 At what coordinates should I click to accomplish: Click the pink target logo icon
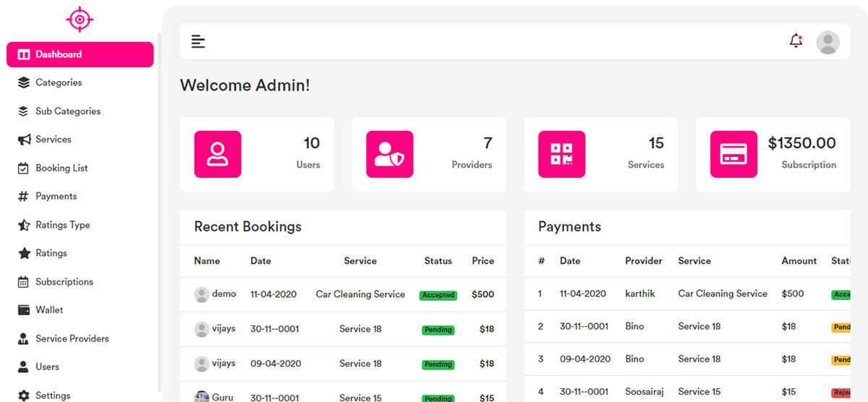point(80,20)
